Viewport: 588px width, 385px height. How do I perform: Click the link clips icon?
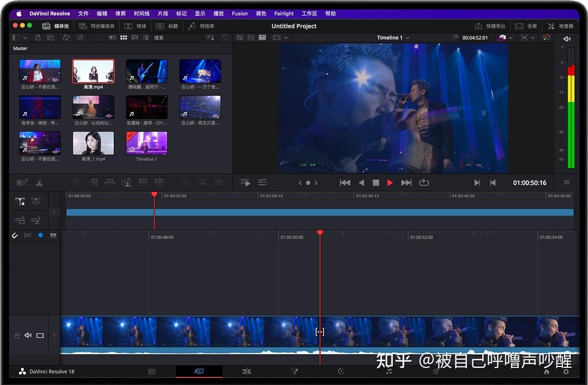tap(80, 38)
